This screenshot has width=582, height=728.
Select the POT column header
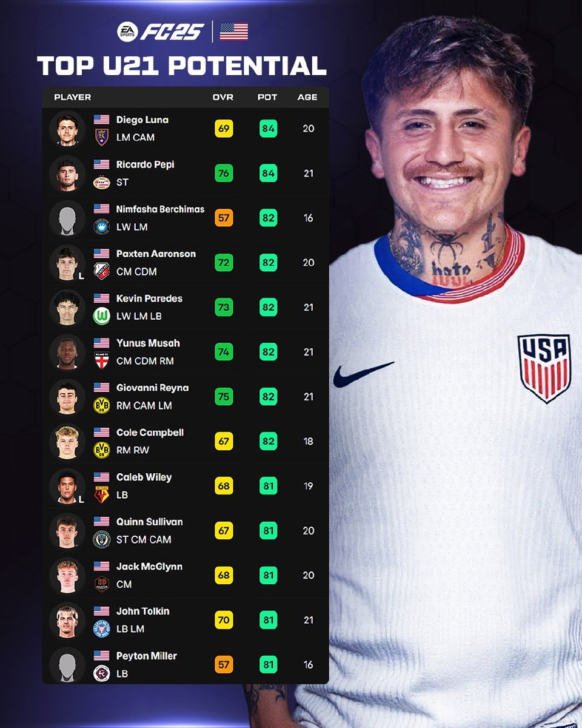click(267, 97)
